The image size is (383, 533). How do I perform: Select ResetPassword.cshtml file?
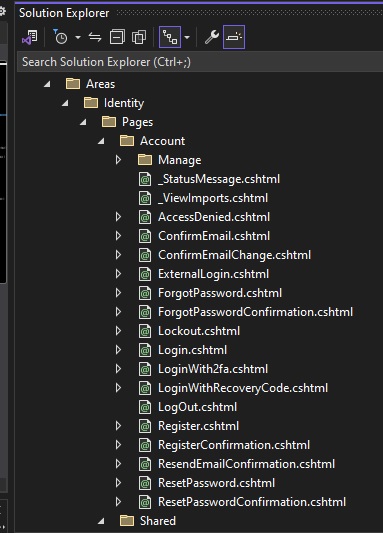point(216,483)
